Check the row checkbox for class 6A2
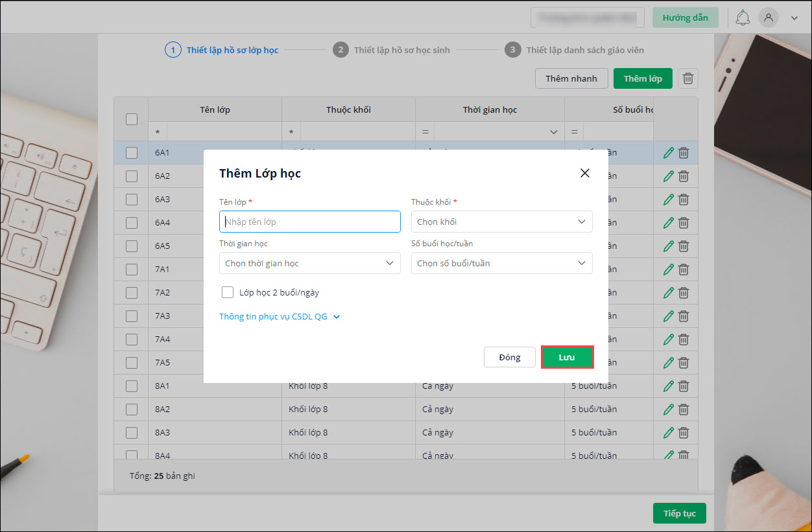 tap(132, 176)
